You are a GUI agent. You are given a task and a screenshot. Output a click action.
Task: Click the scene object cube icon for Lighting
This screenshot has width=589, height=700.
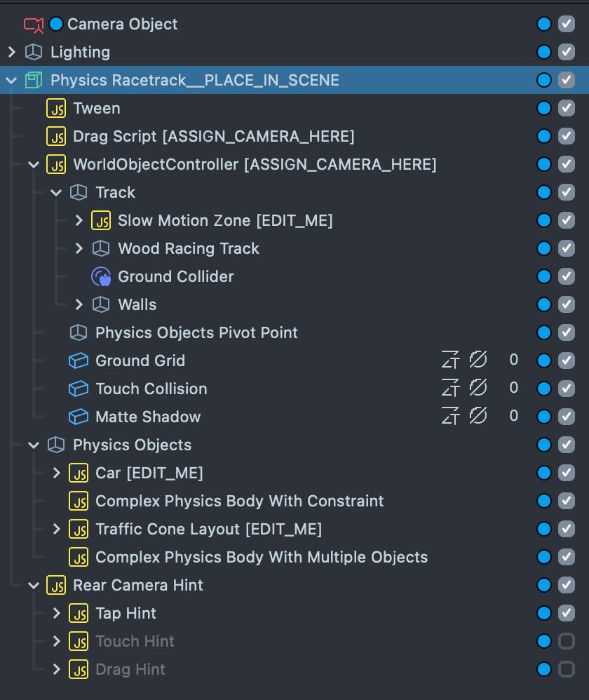tap(33, 53)
